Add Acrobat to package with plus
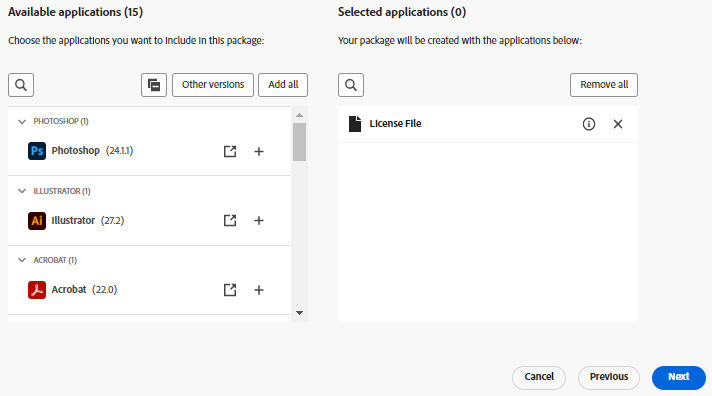Image resolution: width=712 pixels, height=396 pixels. point(259,290)
